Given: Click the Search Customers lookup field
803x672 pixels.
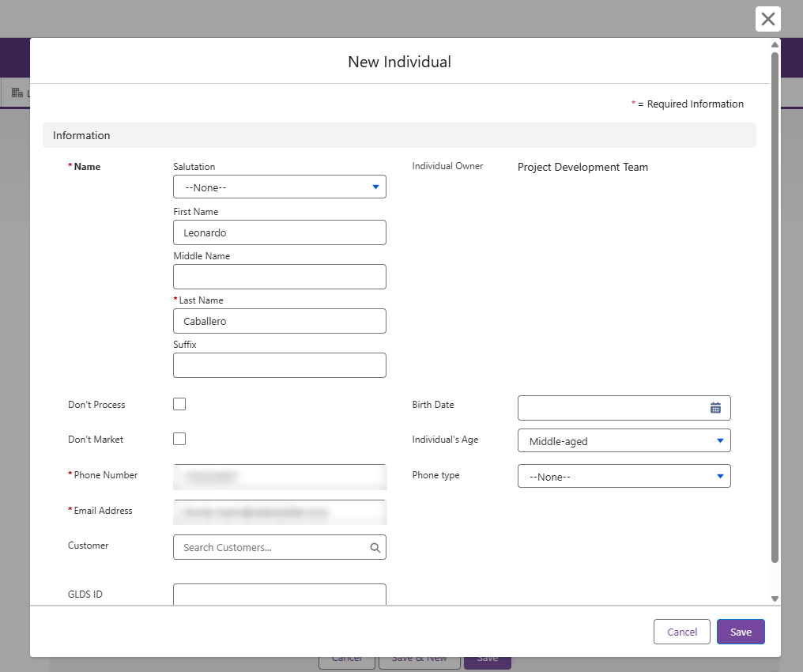Looking at the screenshot, I should [x=280, y=547].
